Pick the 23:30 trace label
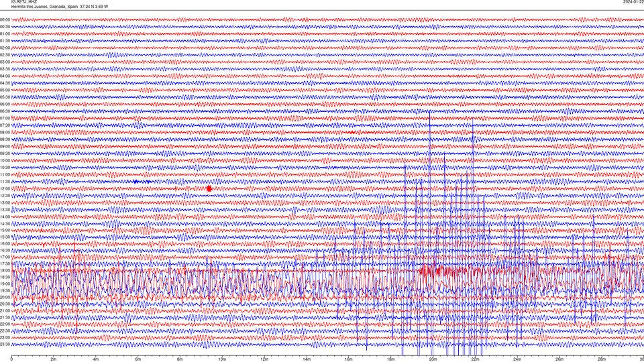Screen dimensions: 644x362 5,345
